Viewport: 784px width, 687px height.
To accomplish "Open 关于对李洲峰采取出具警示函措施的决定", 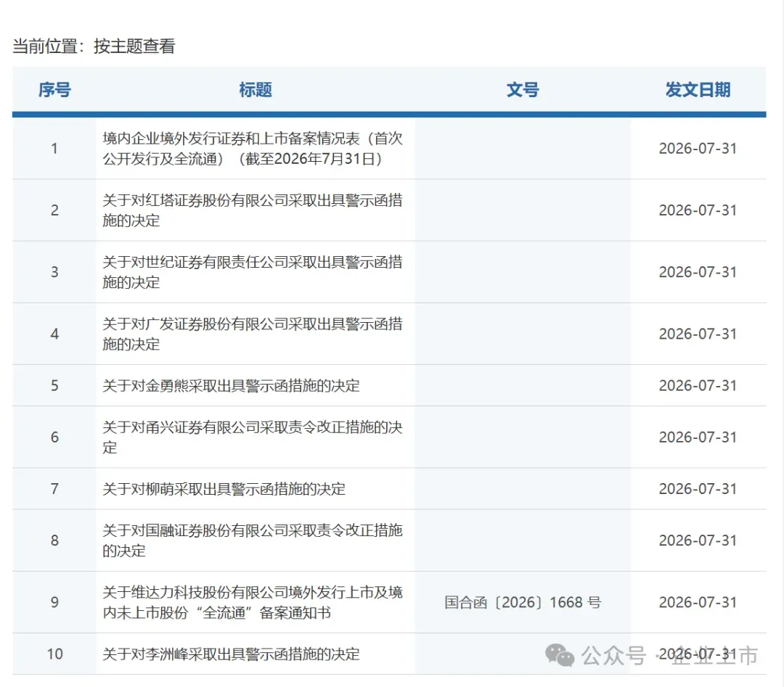I will coord(231,654).
